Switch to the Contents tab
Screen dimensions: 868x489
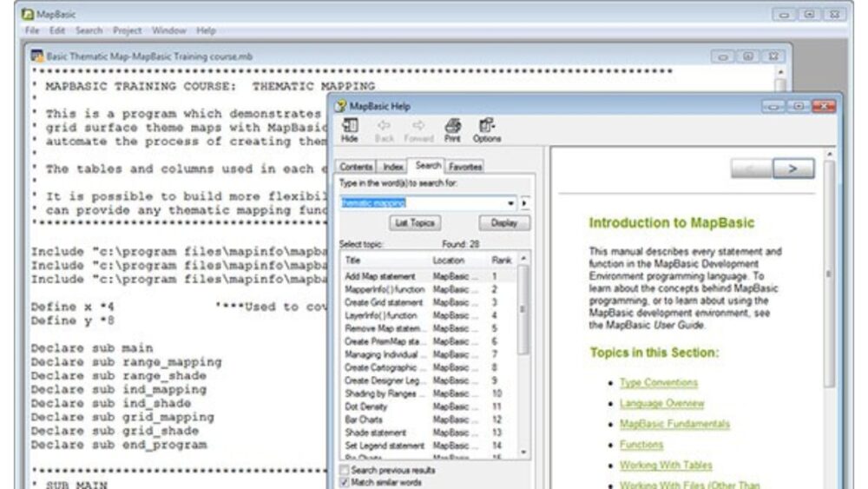[356, 167]
